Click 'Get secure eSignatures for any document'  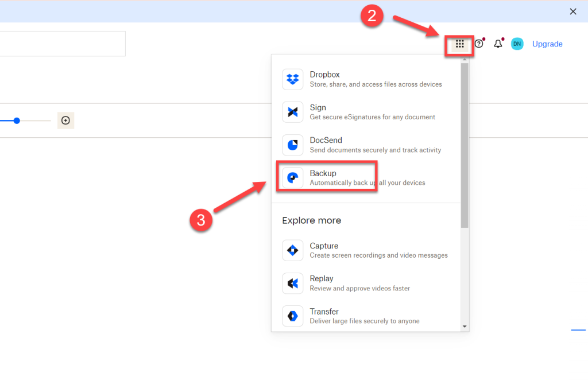pos(372,117)
